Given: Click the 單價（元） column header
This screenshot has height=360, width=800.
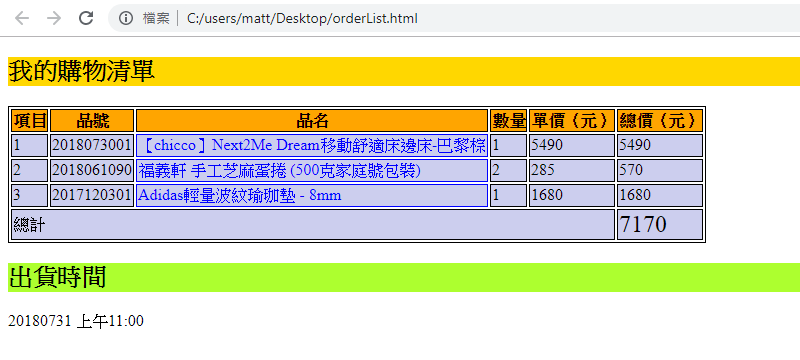Looking at the screenshot, I should tap(572, 121).
